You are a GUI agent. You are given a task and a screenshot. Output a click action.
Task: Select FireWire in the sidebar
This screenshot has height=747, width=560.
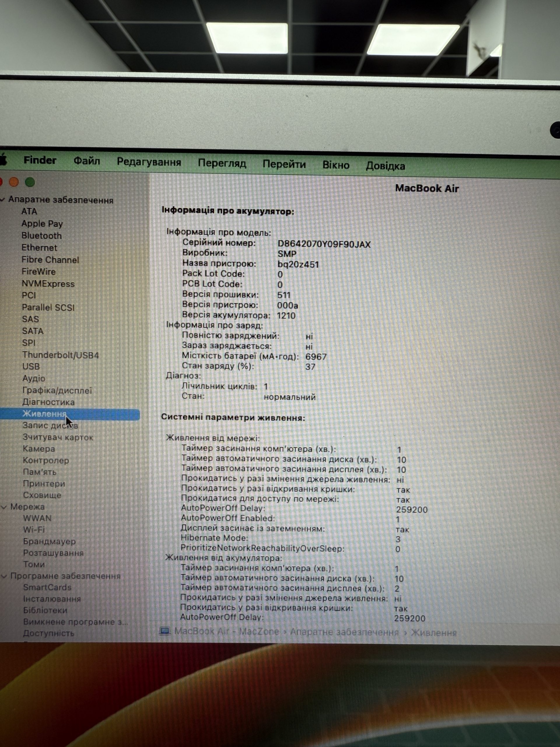[x=38, y=271]
